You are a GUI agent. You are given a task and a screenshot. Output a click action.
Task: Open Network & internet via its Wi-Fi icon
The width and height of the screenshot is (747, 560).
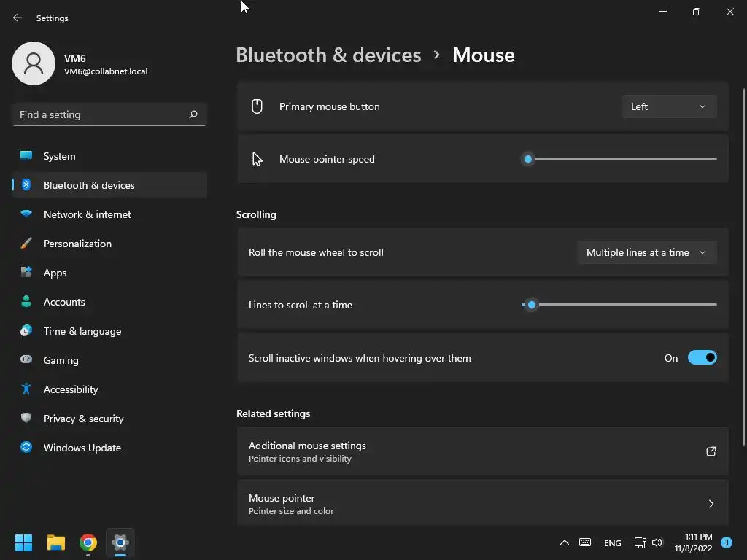click(26, 214)
